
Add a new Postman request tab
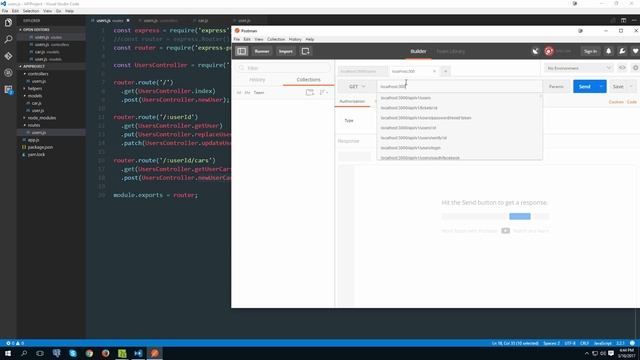point(445,71)
